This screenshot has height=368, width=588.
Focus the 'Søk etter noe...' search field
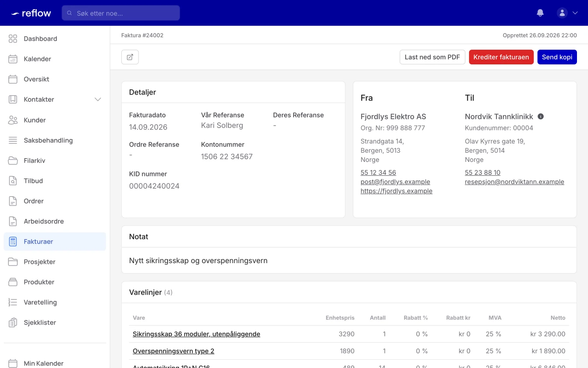(121, 13)
